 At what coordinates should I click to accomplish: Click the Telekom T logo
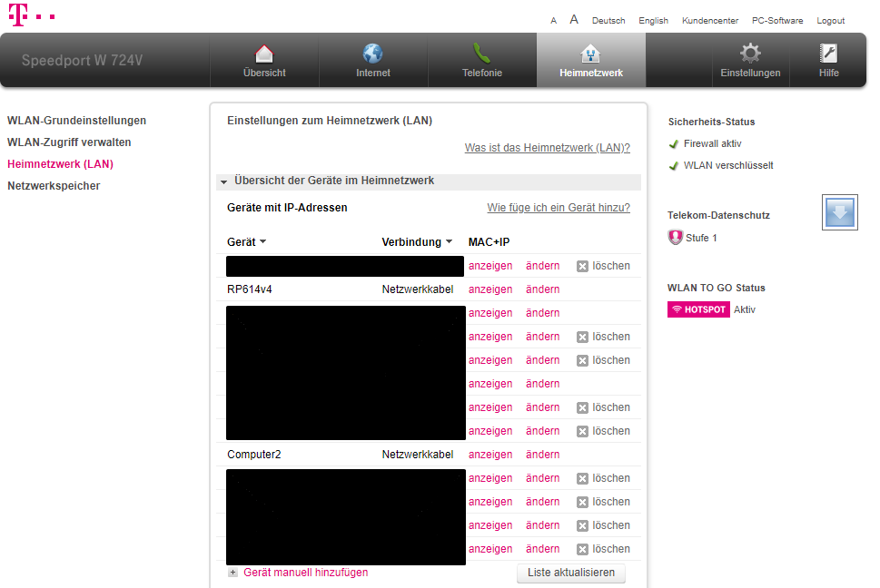tap(32, 15)
